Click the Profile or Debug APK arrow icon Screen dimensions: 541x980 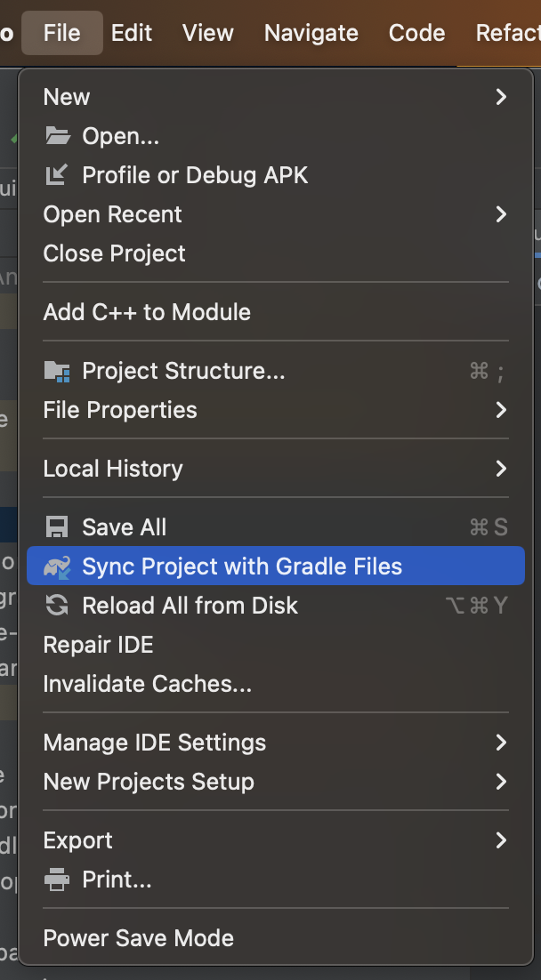pyautogui.click(x=57, y=175)
